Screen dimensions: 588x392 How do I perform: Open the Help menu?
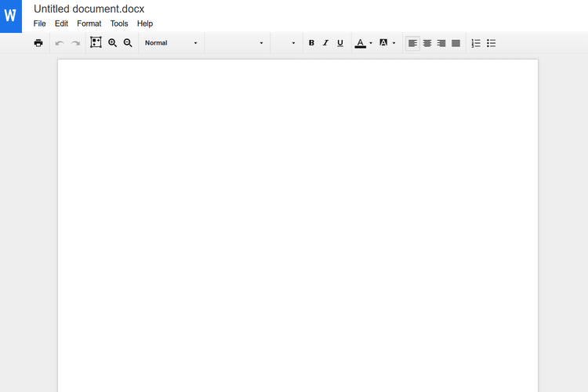(145, 24)
